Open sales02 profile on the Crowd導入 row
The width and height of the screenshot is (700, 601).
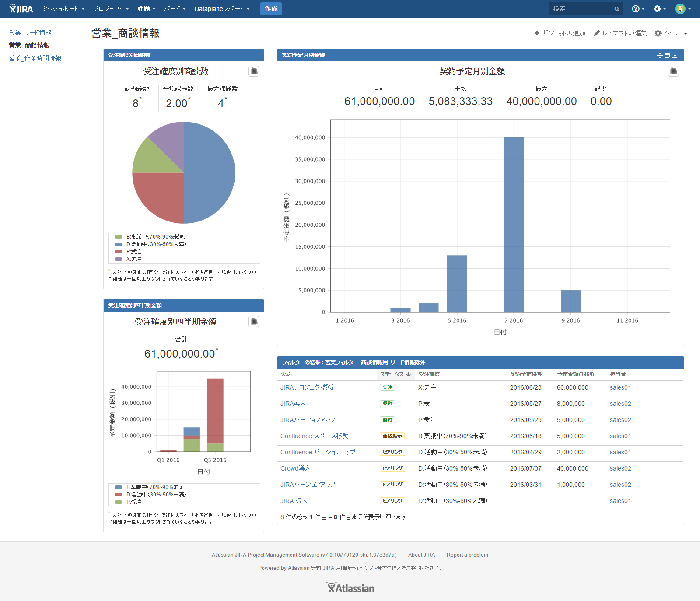point(620,468)
